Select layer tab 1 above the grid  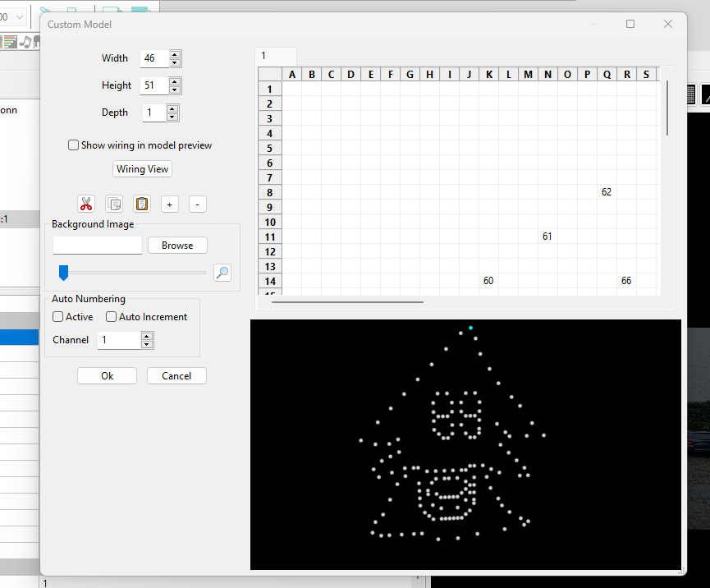tap(276, 56)
